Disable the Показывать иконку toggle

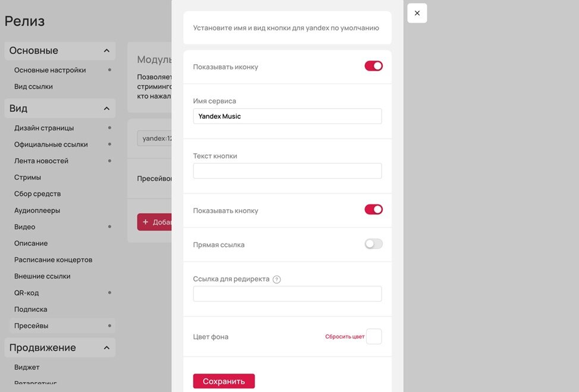373,66
